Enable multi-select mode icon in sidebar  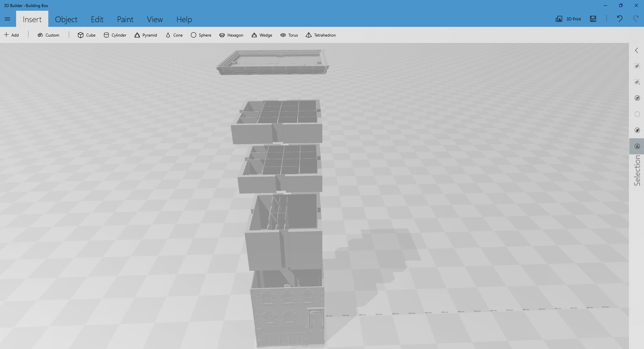pyautogui.click(x=637, y=130)
